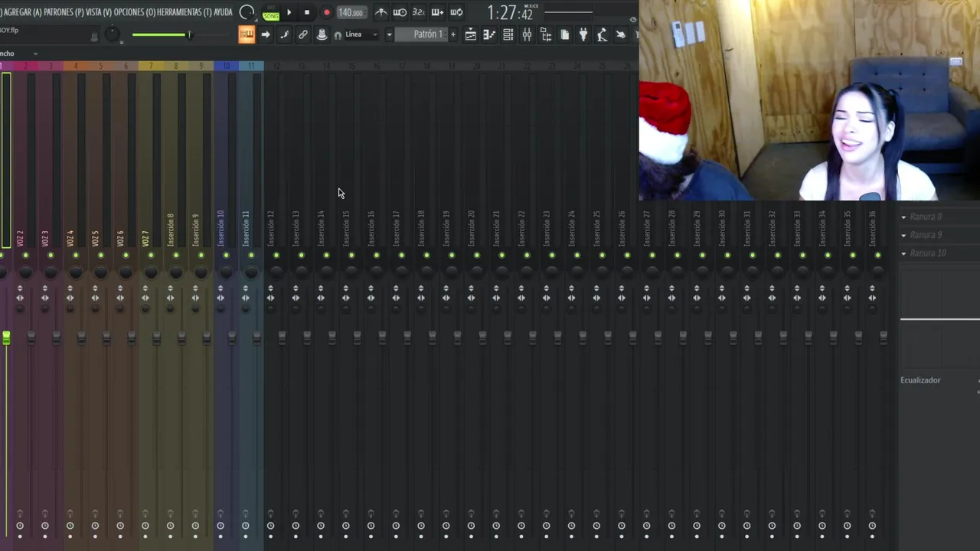Mute Inserción 15 track green LED

pyautogui.click(x=351, y=256)
